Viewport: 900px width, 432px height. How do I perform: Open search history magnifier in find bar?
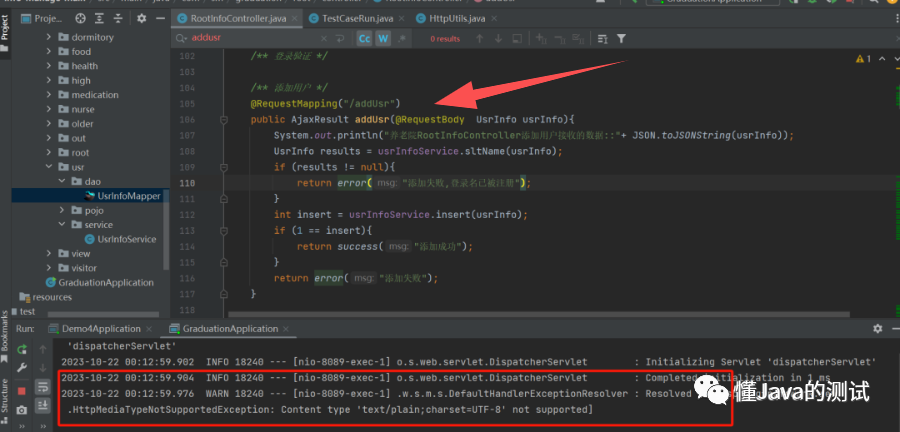[x=182, y=38]
